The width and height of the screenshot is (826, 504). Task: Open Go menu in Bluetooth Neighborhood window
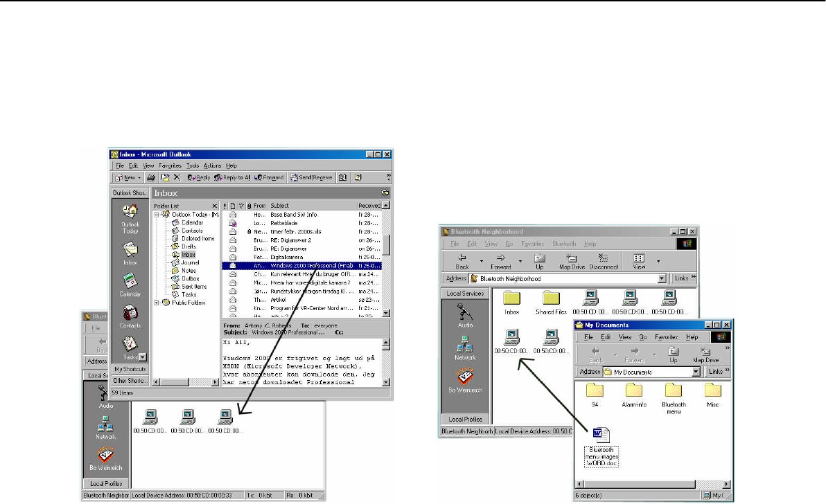[x=509, y=244]
